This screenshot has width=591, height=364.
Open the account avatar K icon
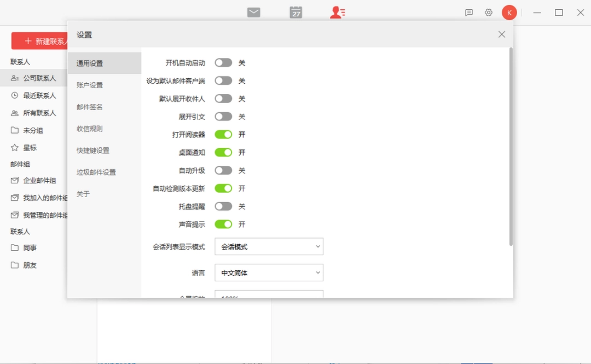509,11
